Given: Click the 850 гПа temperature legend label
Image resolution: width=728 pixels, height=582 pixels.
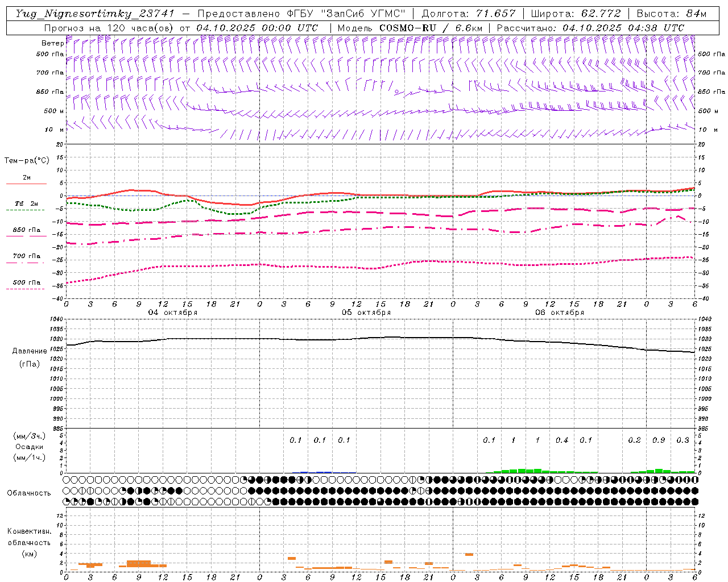Looking at the screenshot, I should tap(26, 230).
